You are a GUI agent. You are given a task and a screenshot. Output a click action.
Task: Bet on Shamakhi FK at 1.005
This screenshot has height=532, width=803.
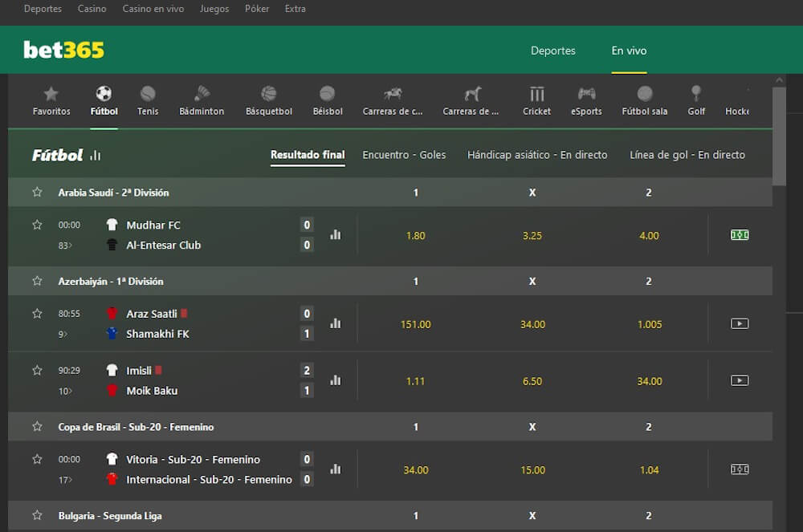tap(650, 324)
